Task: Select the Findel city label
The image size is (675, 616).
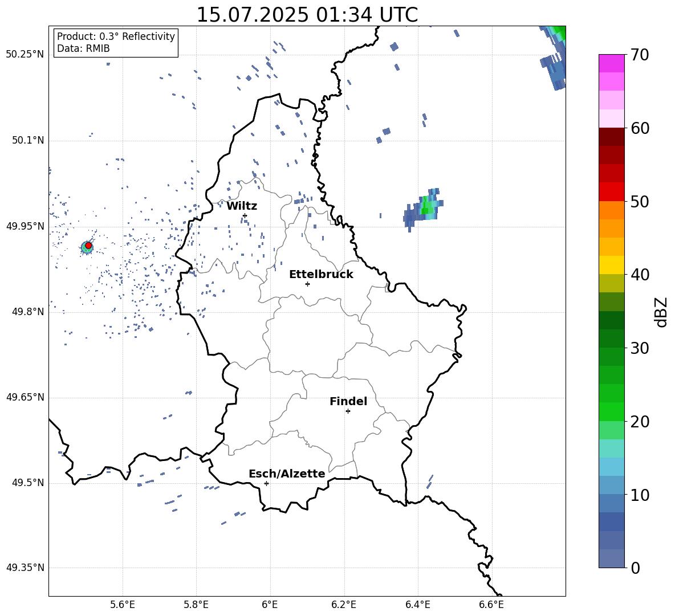Action: [x=348, y=401]
